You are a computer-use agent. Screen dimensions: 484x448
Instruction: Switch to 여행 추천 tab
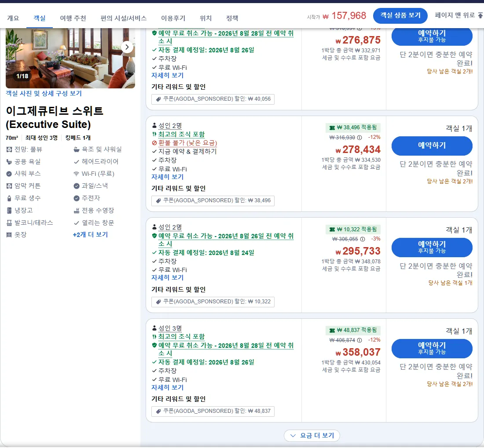73,18
